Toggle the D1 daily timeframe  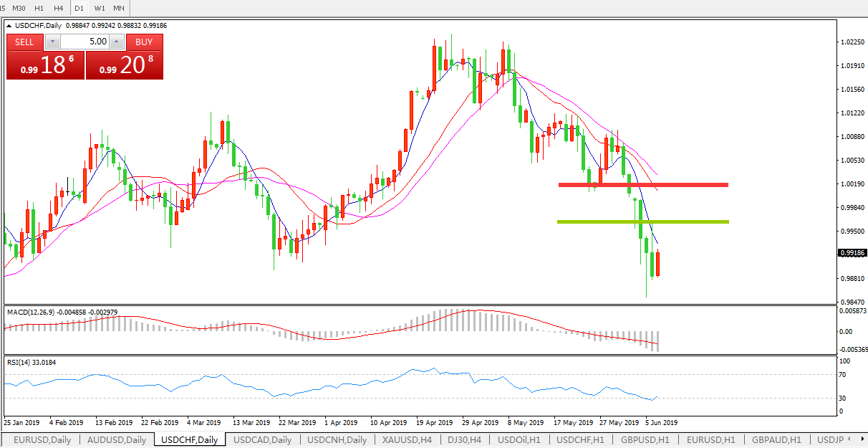(x=79, y=8)
